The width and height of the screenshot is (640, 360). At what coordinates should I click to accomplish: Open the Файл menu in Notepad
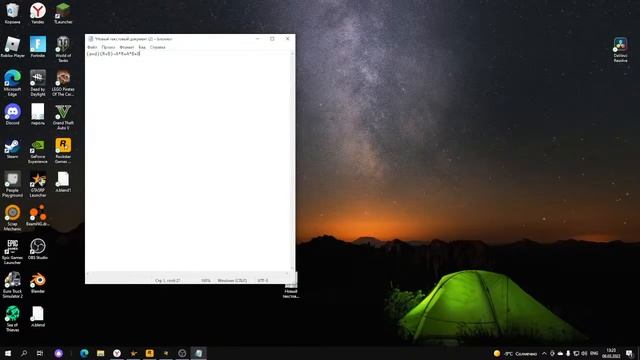(x=92, y=47)
